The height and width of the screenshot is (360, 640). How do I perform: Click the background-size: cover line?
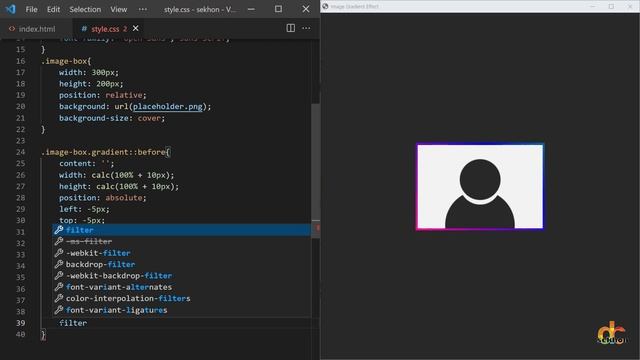[x=112, y=118]
